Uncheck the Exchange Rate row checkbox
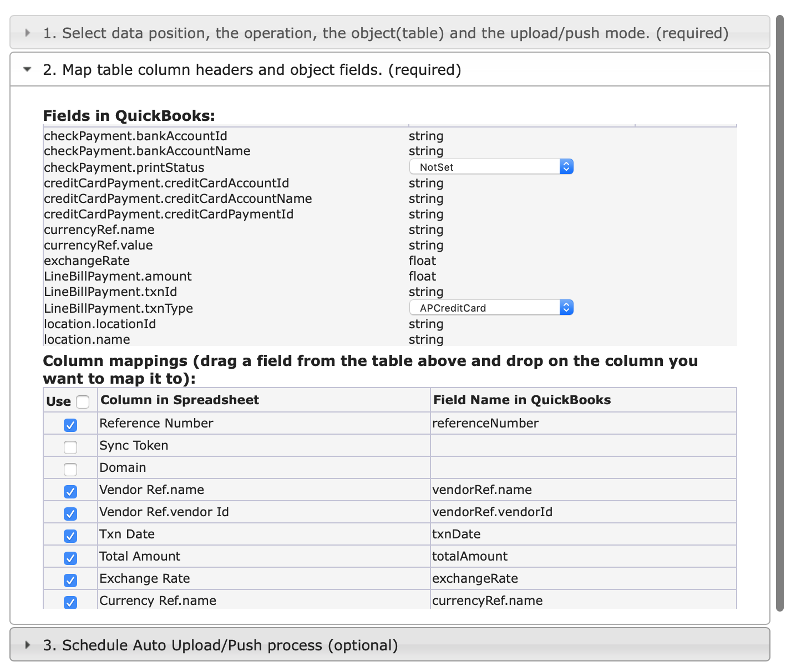 [70, 580]
